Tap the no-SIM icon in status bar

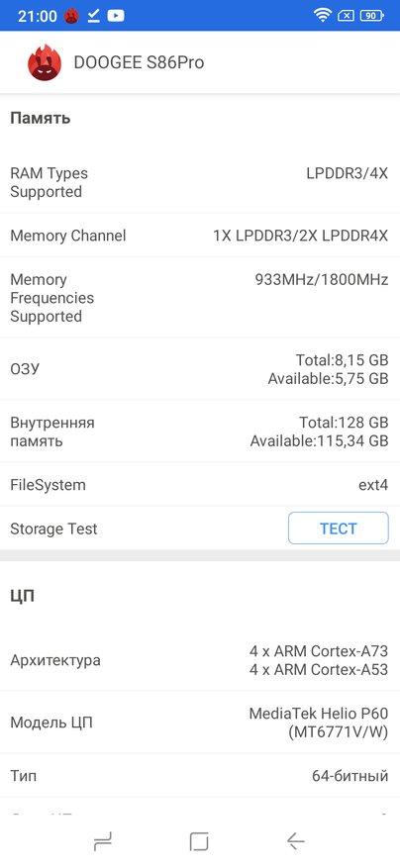tap(346, 16)
